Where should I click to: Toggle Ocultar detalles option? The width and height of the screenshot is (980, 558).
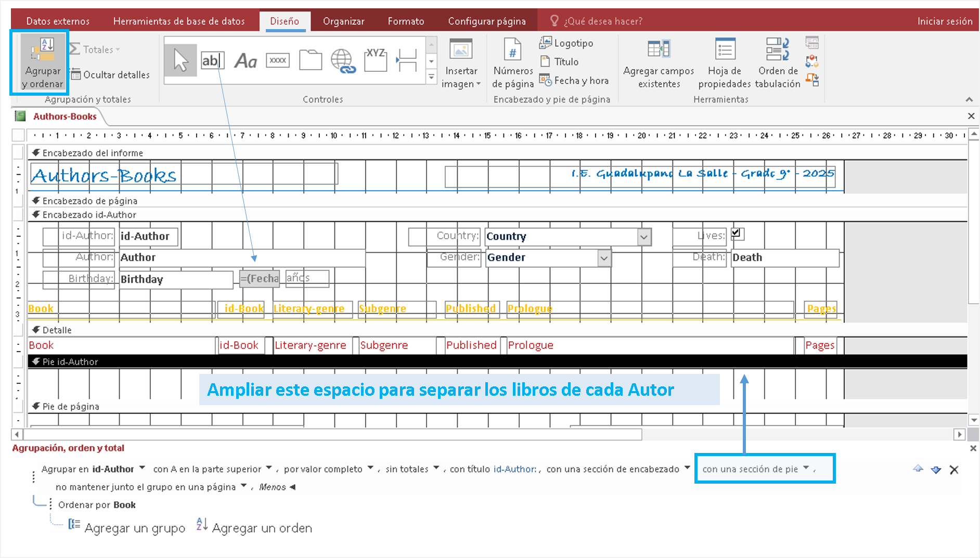click(110, 75)
